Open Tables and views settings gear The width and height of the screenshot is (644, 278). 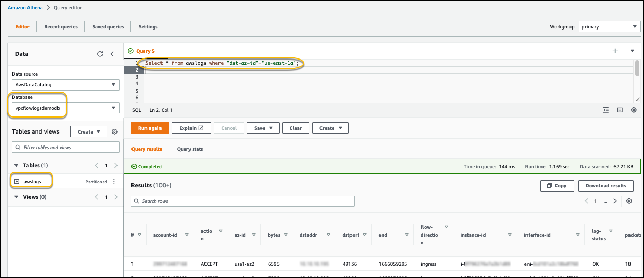(115, 131)
